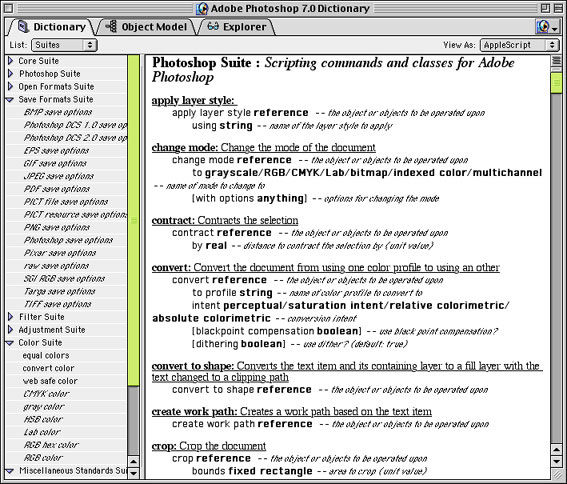
Task: Select SGI RGB save options entry
Action: [64, 279]
